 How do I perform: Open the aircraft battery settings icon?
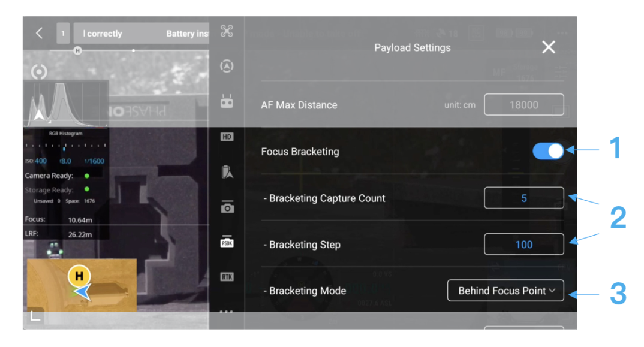point(227,172)
